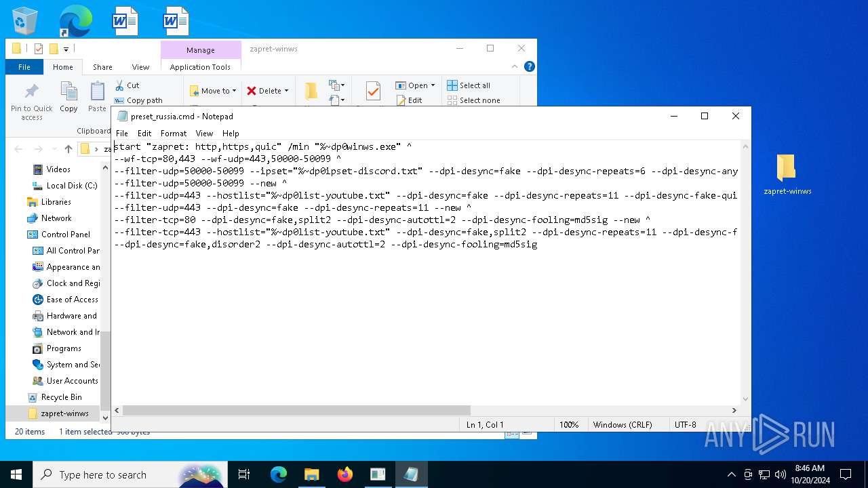Click the Windows Start button

[x=16, y=474]
